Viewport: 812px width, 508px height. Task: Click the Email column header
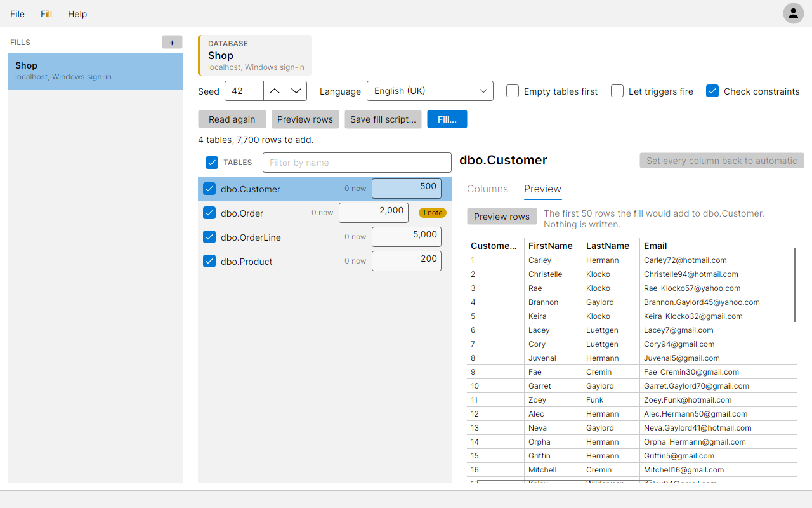pos(717,246)
